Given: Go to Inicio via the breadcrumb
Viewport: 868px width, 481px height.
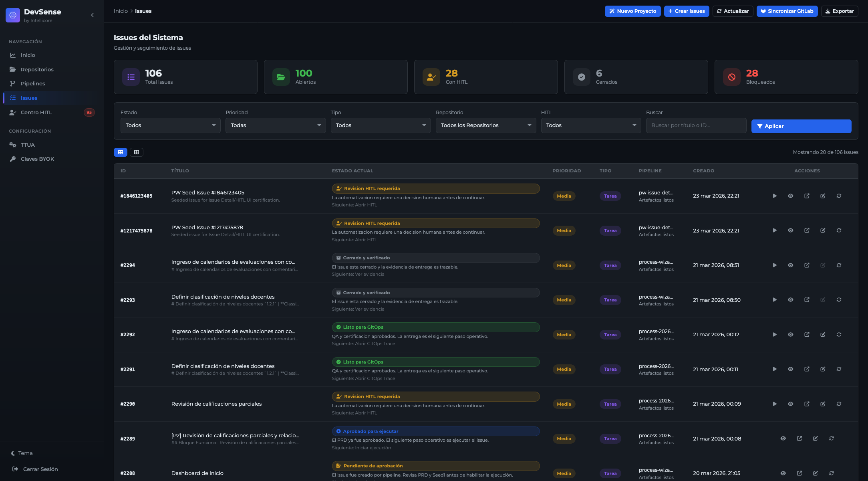Looking at the screenshot, I should pyautogui.click(x=121, y=11).
